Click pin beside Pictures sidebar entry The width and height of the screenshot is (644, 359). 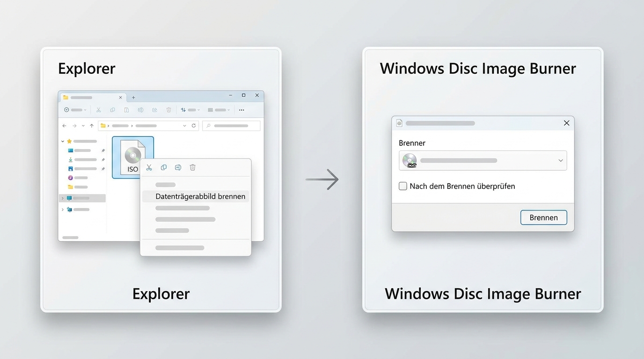pyautogui.click(x=103, y=168)
